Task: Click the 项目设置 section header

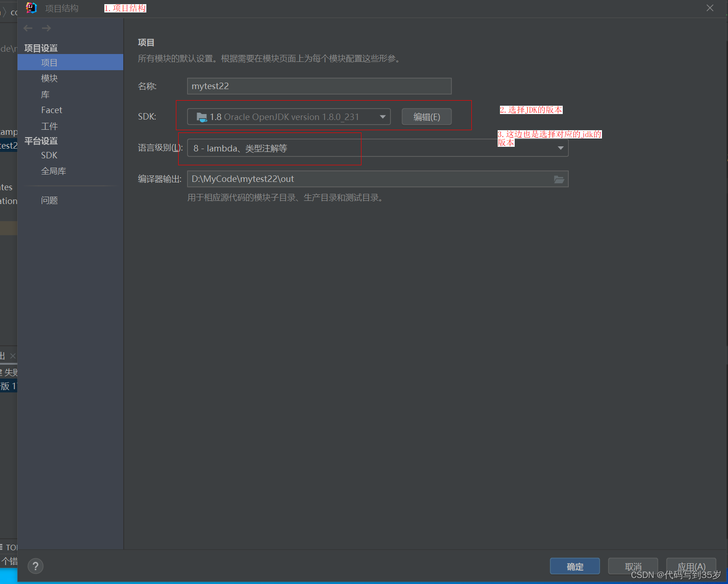Action: pos(41,48)
